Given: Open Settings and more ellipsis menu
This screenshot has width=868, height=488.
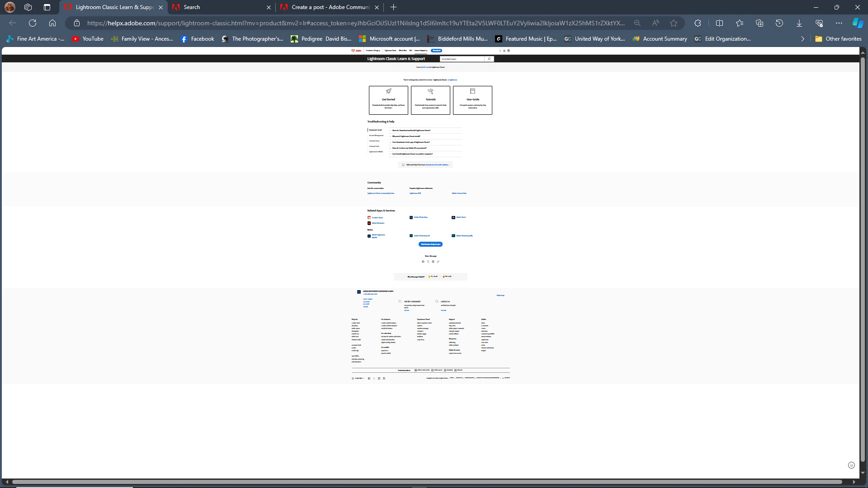Looking at the screenshot, I should [839, 23].
